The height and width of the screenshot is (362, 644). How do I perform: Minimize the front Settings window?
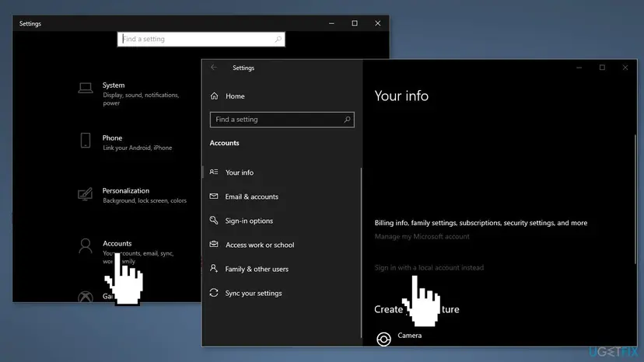[x=579, y=68]
